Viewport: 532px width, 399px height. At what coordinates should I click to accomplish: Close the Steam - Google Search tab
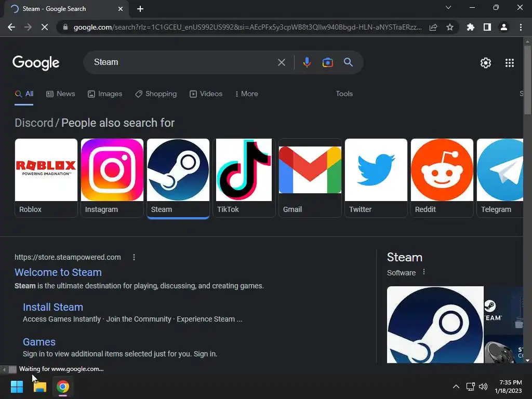pyautogui.click(x=121, y=9)
